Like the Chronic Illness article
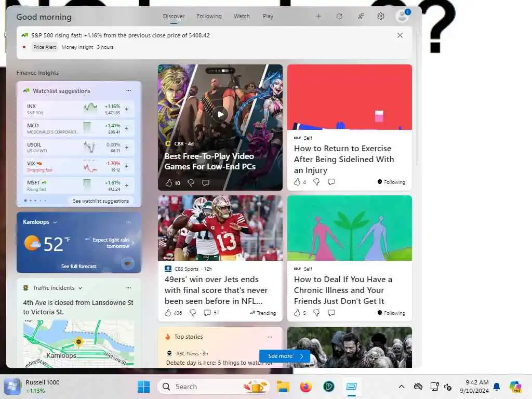The height and width of the screenshot is (399, 532). tap(297, 313)
